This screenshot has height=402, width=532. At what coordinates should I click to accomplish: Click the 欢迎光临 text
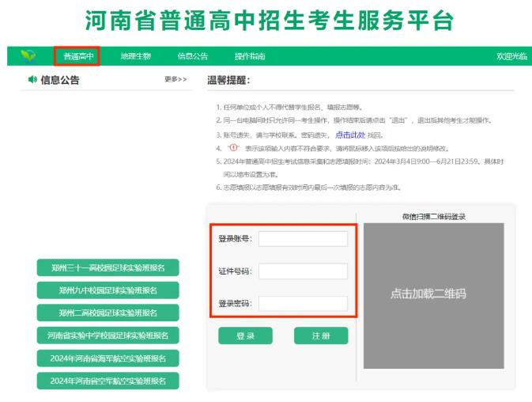click(x=511, y=56)
